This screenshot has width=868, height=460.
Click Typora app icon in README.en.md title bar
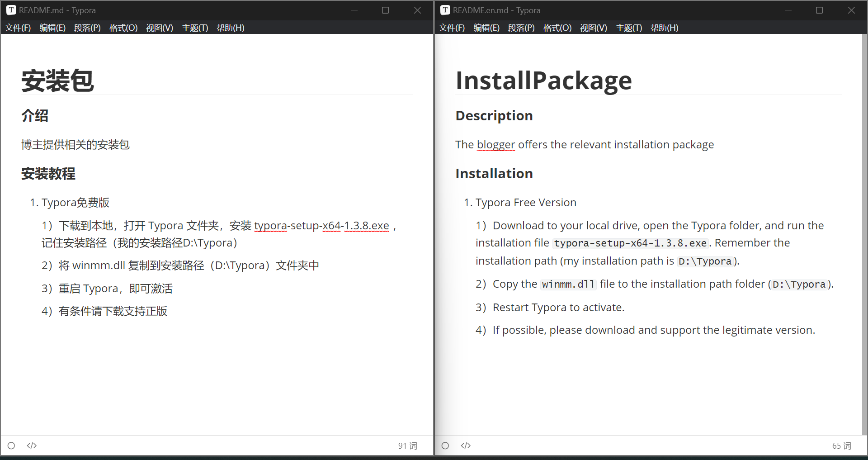(445, 10)
